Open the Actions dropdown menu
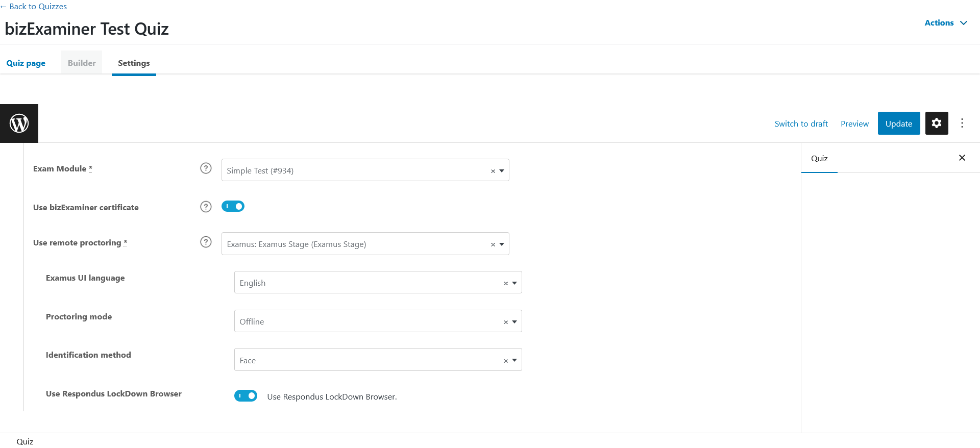The width and height of the screenshot is (980, 448). tap(945, 23)
